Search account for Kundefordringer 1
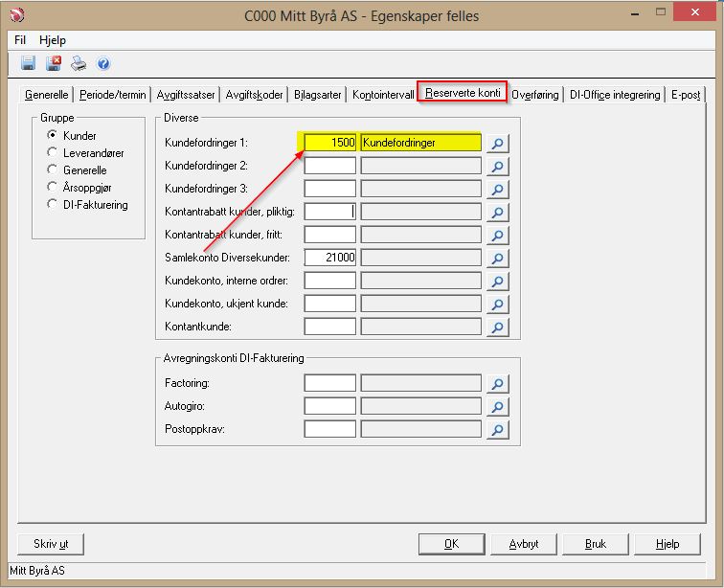The height and width of the screenshot is (588, 724). (x=498, y=144)
